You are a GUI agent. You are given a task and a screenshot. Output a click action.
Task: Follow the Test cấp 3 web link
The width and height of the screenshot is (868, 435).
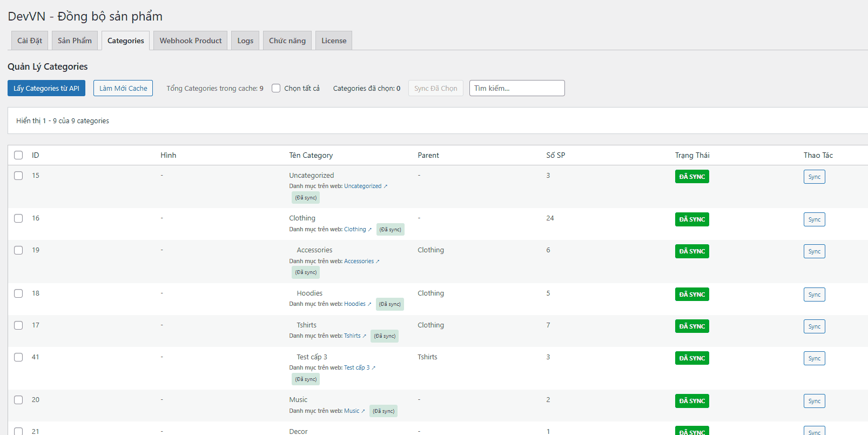coord(357,367)
